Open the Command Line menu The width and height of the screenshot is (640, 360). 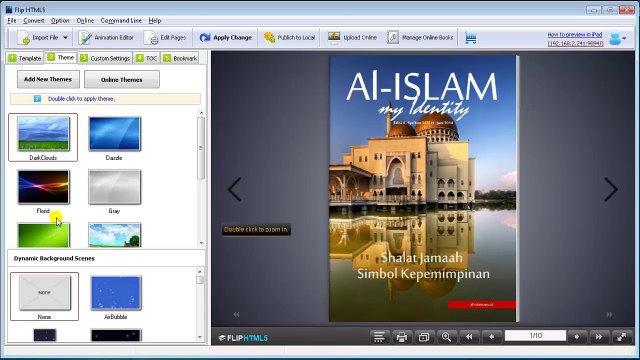tap(121, 20)
